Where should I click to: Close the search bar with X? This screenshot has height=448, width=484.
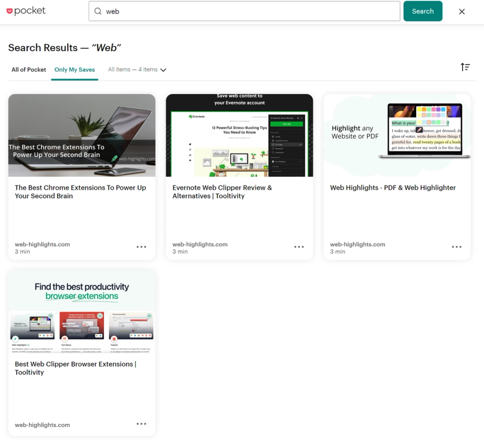click(x=461, y=12)
